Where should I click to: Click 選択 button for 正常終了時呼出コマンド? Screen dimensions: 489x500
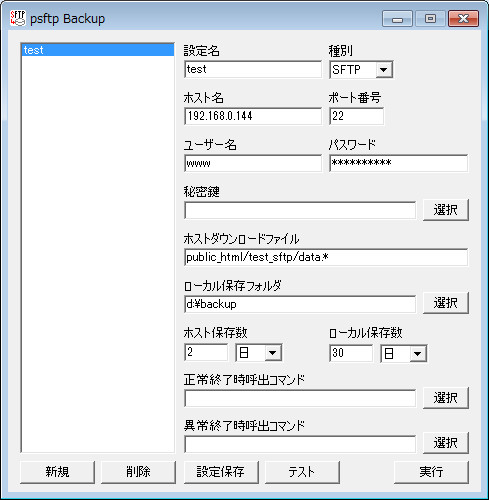tap(446, 398)
